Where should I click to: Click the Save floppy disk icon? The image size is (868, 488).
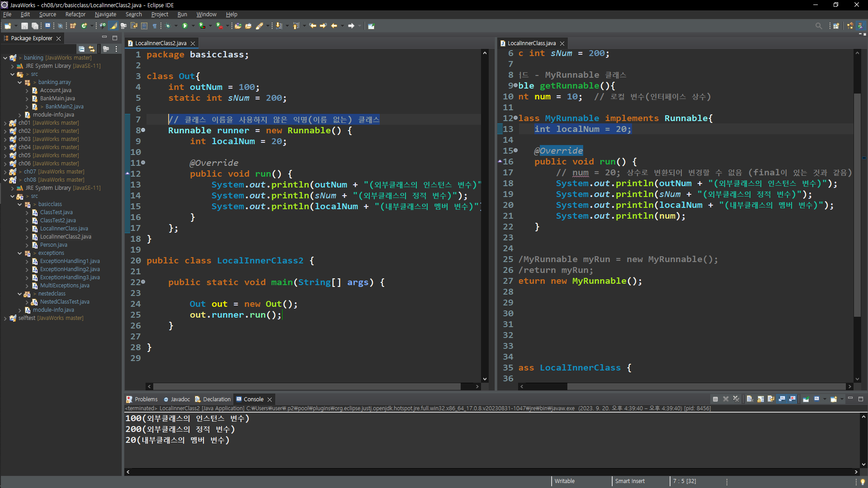coord(24,26)
